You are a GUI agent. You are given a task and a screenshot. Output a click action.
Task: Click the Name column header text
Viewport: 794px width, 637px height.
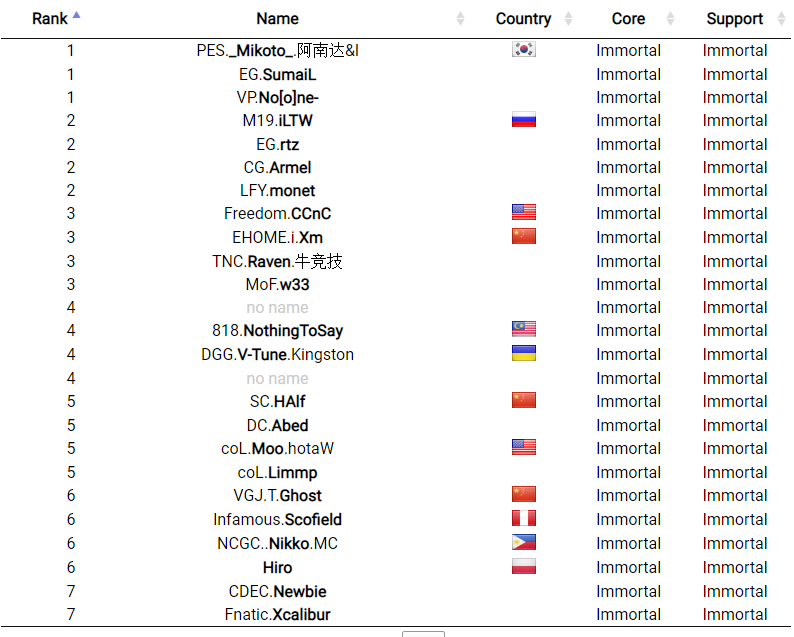coord(277,19)
